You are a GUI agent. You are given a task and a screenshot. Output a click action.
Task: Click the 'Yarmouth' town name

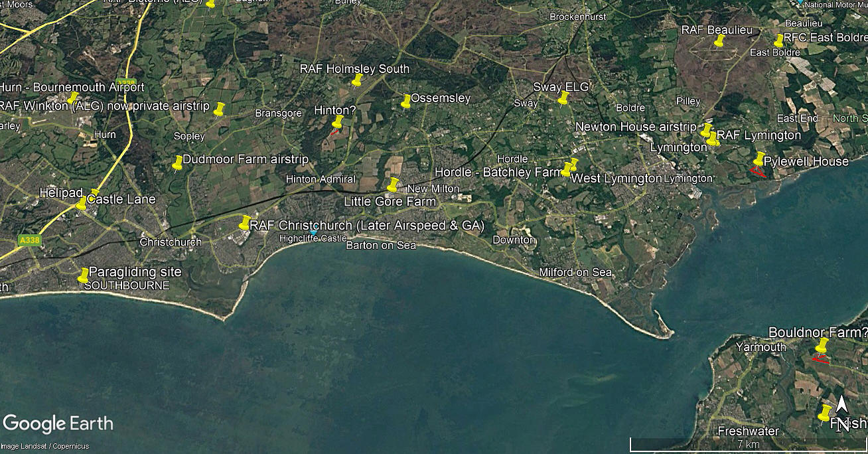pos(760,347)
